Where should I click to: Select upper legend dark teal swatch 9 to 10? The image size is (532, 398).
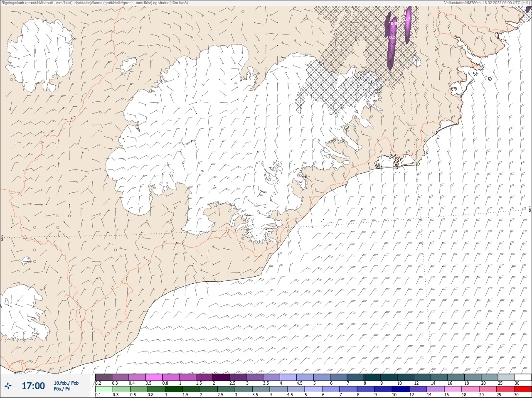click(x=389, y=378)
